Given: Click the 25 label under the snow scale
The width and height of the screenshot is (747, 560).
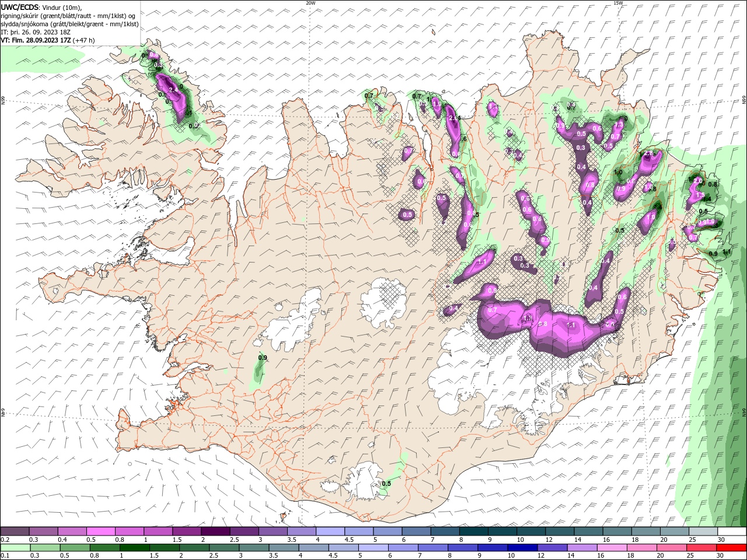Looking at the screenshot, I should pos(692,540).
